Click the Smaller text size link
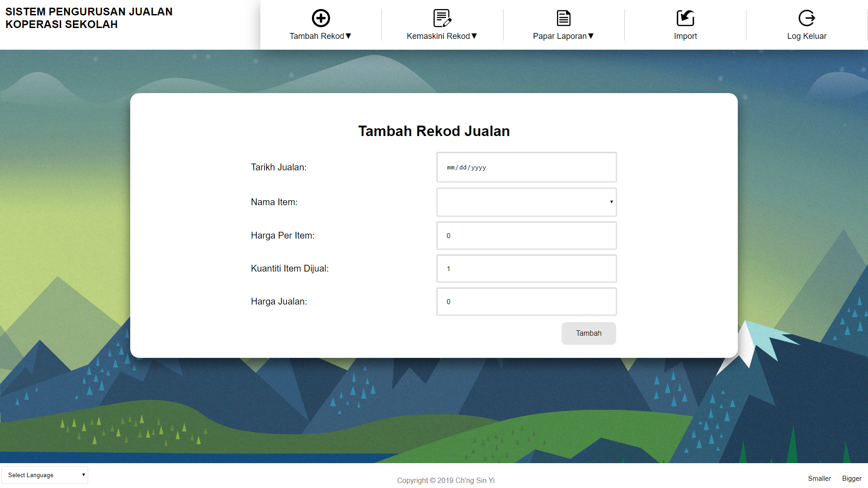The image size is (868, 488). point(819,479)
